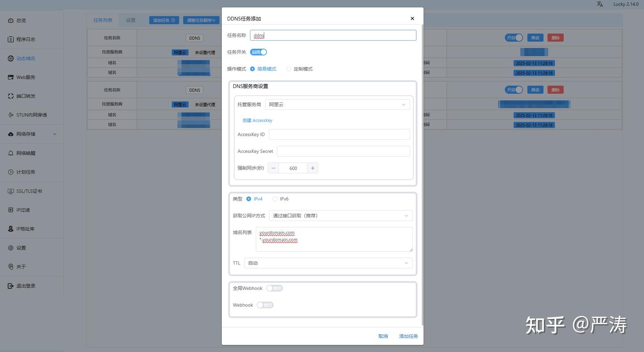
Task: Increase 强制同步 seconds with plus button
Action: tap(313, 168)
